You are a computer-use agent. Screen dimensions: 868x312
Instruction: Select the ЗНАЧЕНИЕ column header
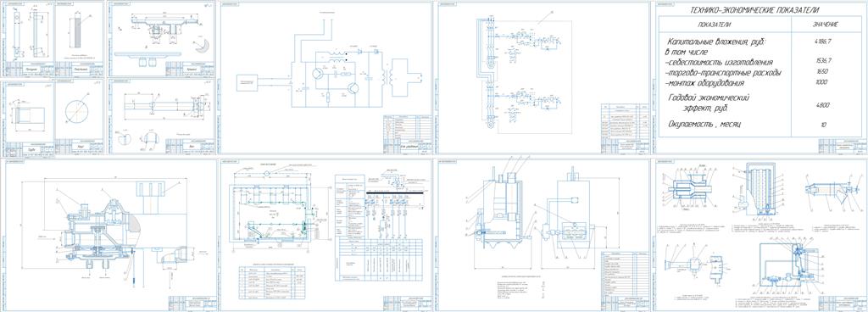[826, 25]
